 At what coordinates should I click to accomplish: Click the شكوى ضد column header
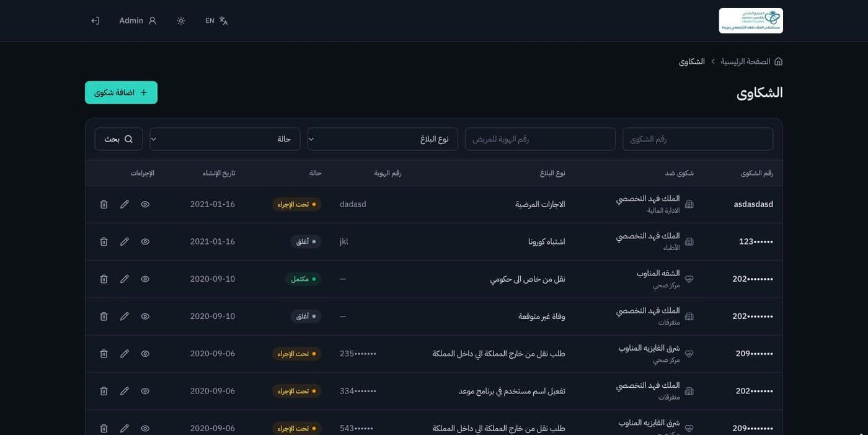pos(680,173)
